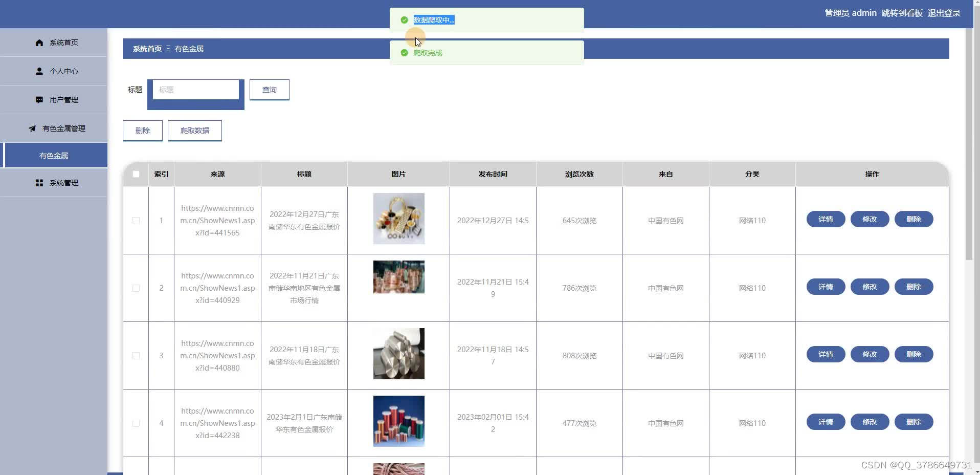
Task: Click 删除 for row 3
Action: pos(914,354)
